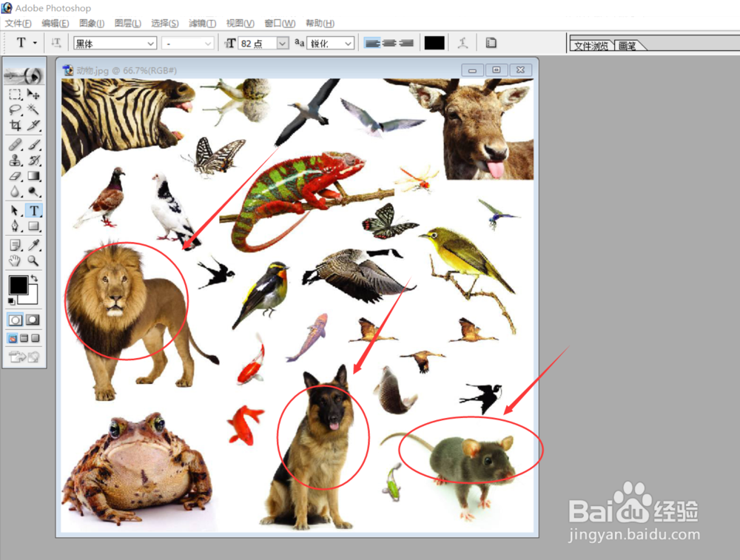
Task: Select the Brush tool
Action: tap(33, 144)
